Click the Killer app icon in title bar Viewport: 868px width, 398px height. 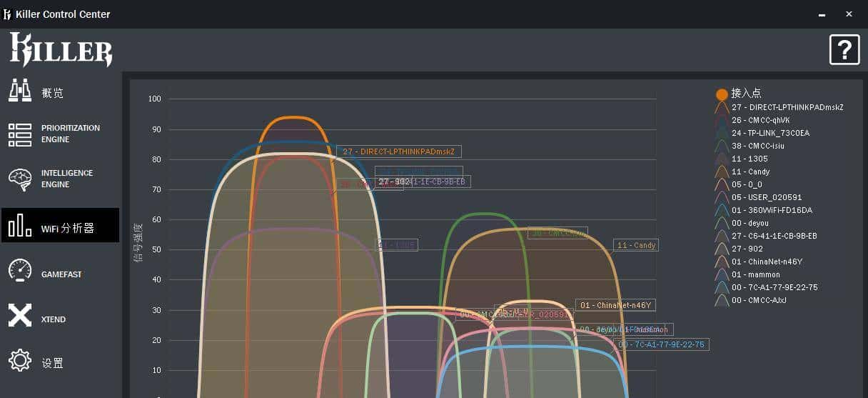click(8, 14)
